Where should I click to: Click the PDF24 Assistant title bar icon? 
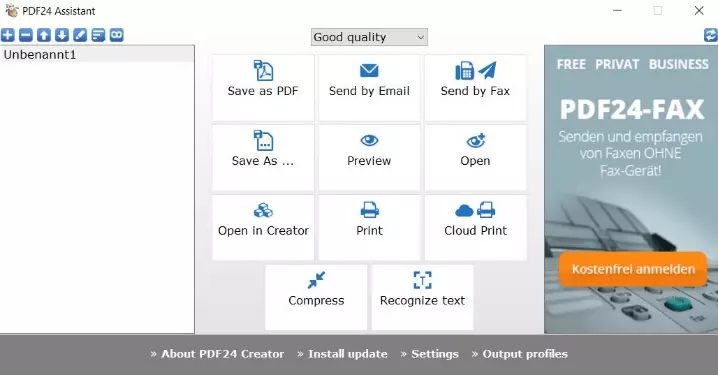tap(11, 10)
